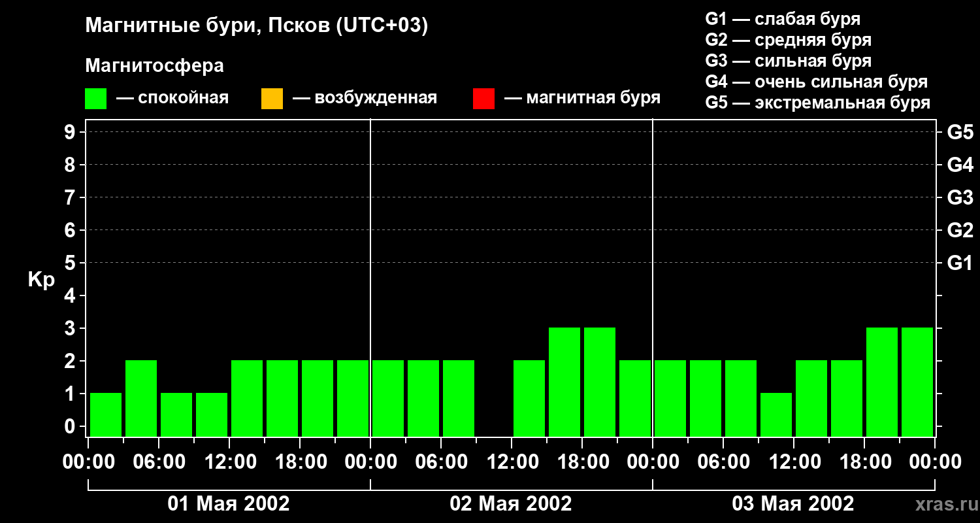This screenshot has height=523, width=980.
Task: Click the 'Kp' axis label
Action: point(41,280)
